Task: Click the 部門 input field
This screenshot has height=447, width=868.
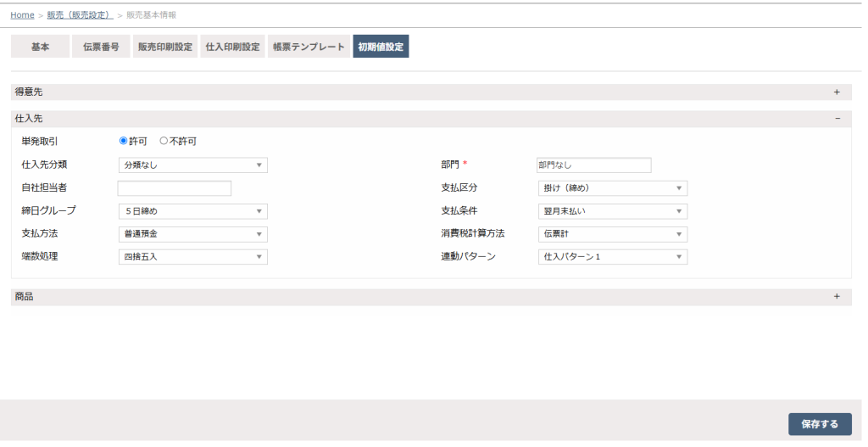Action: [594, 165]
